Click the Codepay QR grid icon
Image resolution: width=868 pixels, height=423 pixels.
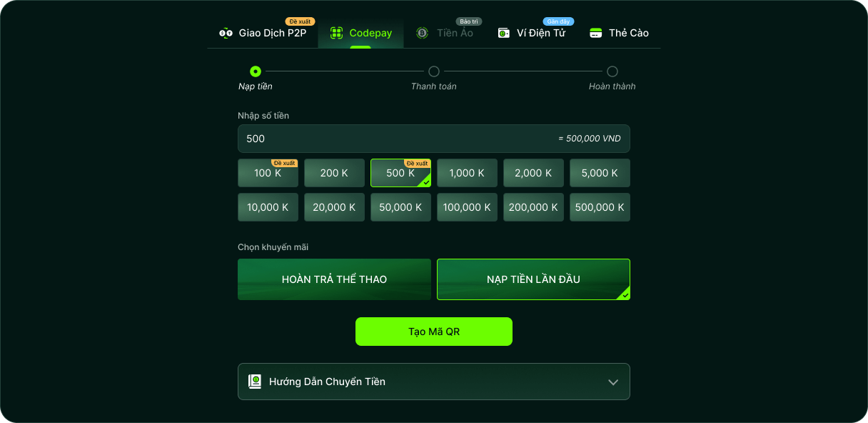tap(336, 33)
